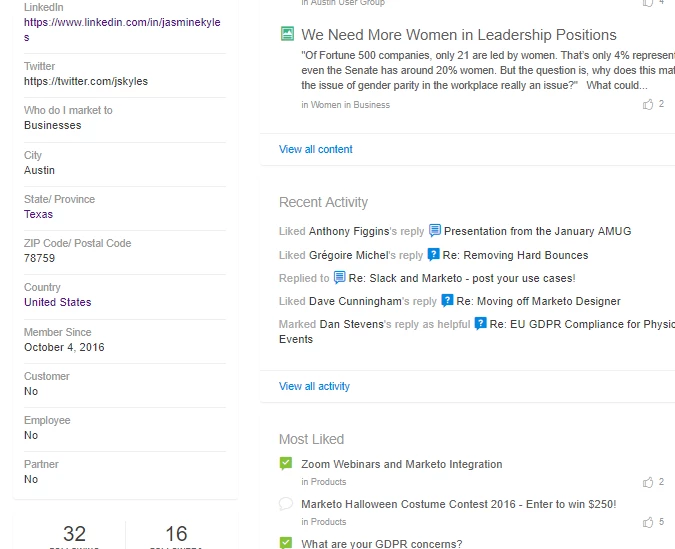Click the image post icon beside Women in Leadership

click(287, 34)
